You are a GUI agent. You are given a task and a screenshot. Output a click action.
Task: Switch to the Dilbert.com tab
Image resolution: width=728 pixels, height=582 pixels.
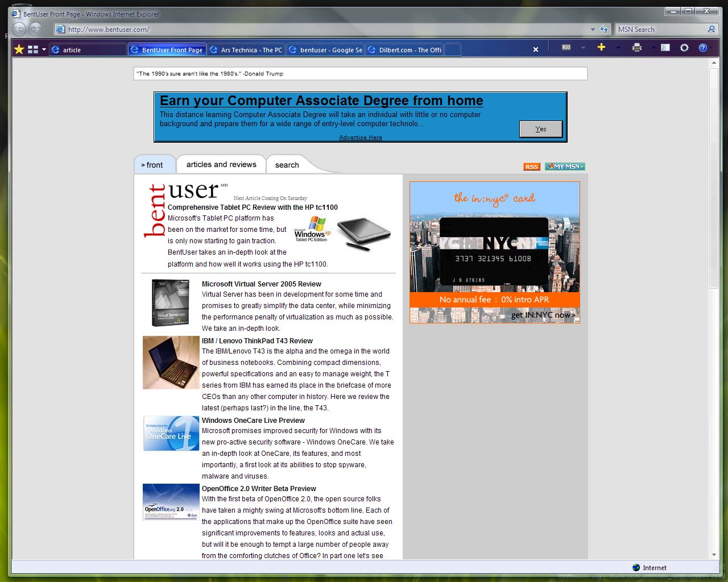[404, 49]
